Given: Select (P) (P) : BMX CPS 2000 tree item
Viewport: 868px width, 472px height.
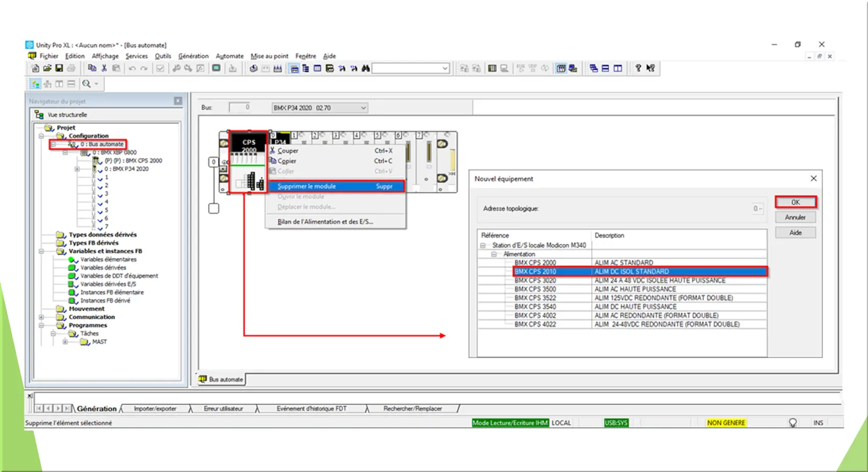Looking at the screenshot, I should click(x=133, y=161).
